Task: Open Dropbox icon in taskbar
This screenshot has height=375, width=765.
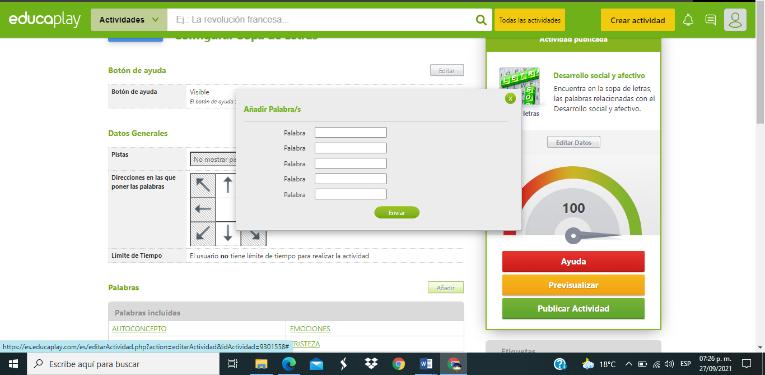Action: 371,364
